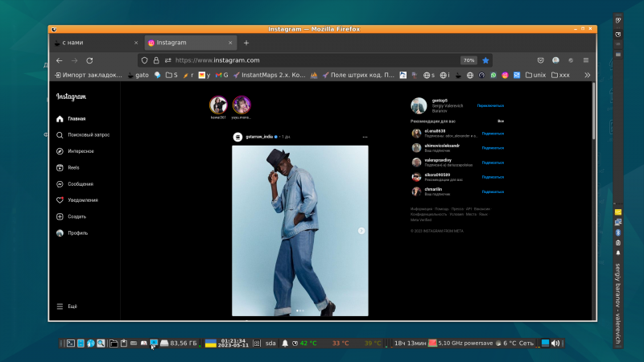This screenshot has height=362, width=644.
Task: Show more bookmarks with the overflow chevron
Action: [x=587, y=75]
